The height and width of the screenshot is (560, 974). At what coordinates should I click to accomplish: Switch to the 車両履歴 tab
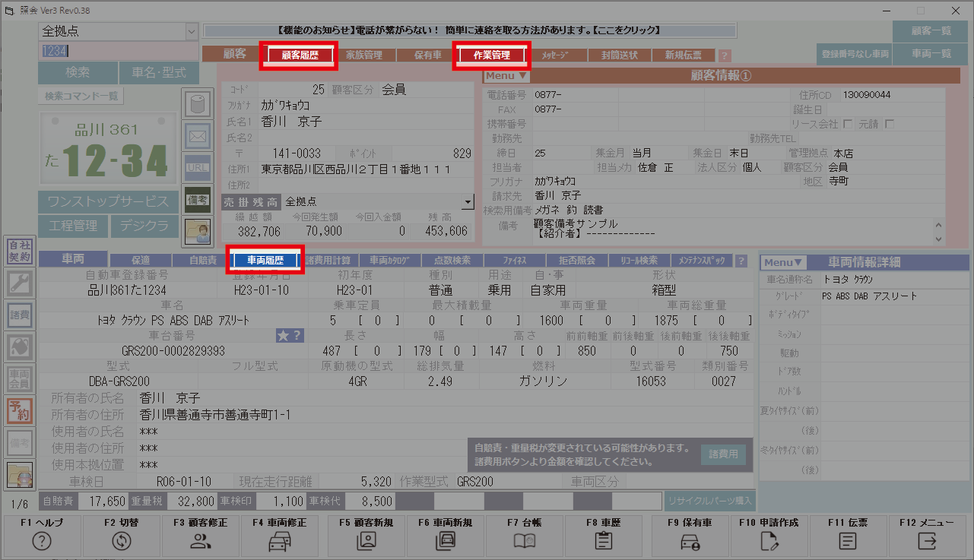(265, 261)
